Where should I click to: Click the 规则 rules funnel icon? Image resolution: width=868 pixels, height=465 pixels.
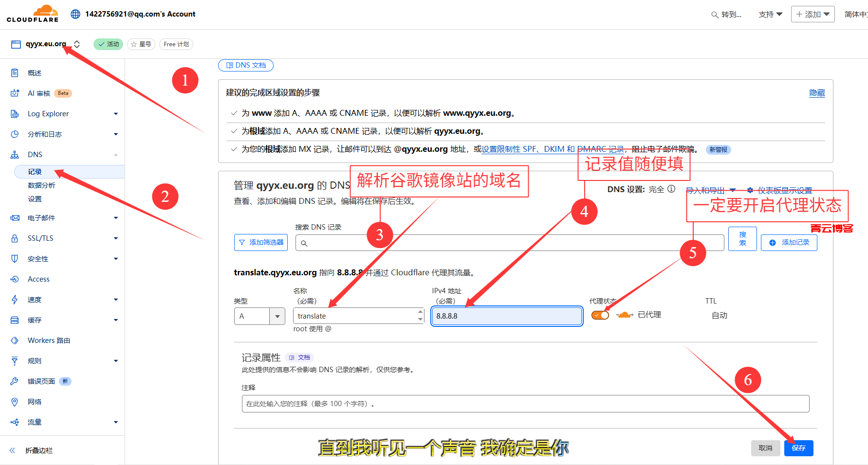click(x=15, y=361)
